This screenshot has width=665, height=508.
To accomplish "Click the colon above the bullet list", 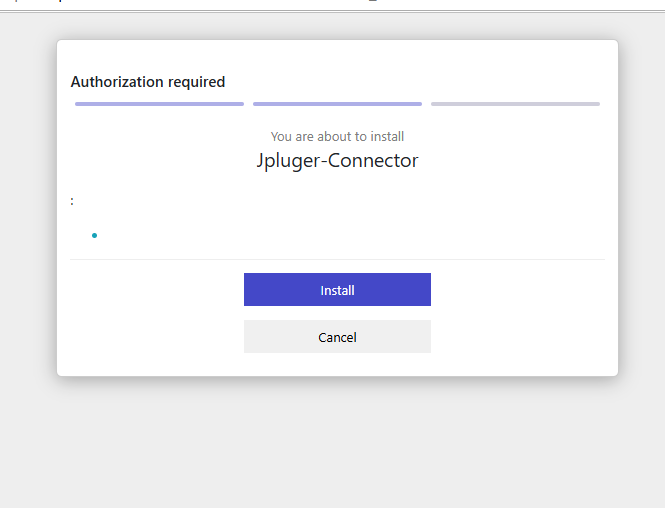I will [72, 201].
